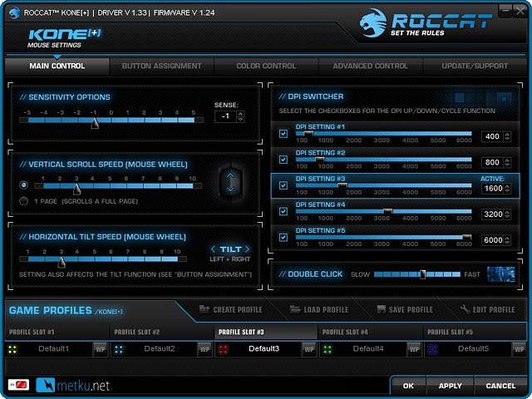Screen dimensions: 532x399
Task: Select the Profile Slot #5 tab
Action: point(475,332)
